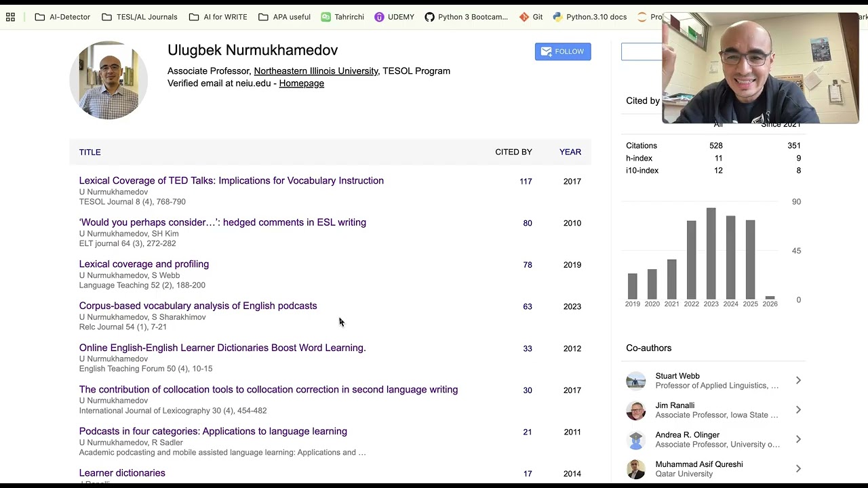Expand the chevron next to Jim Ranalli
Screen dimensions: 868x488
(798, 410)
